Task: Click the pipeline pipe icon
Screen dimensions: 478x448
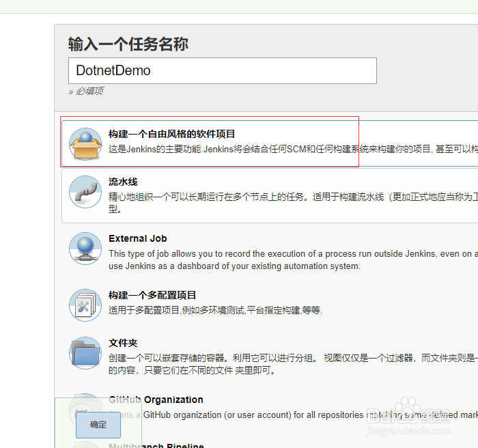Action: click(x=85, y=192)
